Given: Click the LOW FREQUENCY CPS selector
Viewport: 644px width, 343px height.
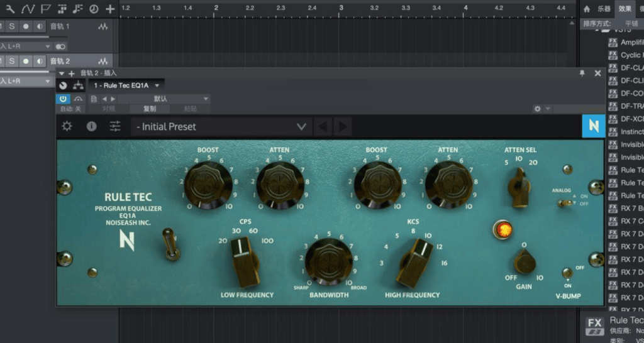Looking at the screenshot, I should point(246,262).
